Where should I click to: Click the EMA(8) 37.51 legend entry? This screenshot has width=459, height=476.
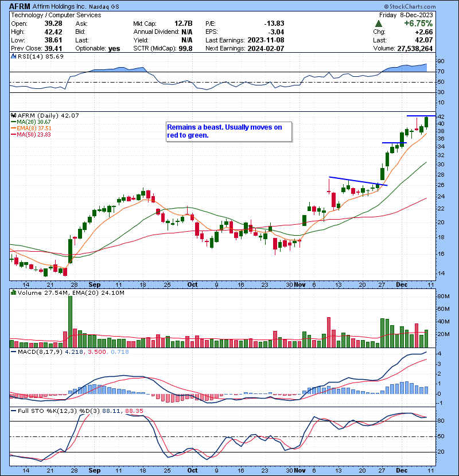[31, 128]
